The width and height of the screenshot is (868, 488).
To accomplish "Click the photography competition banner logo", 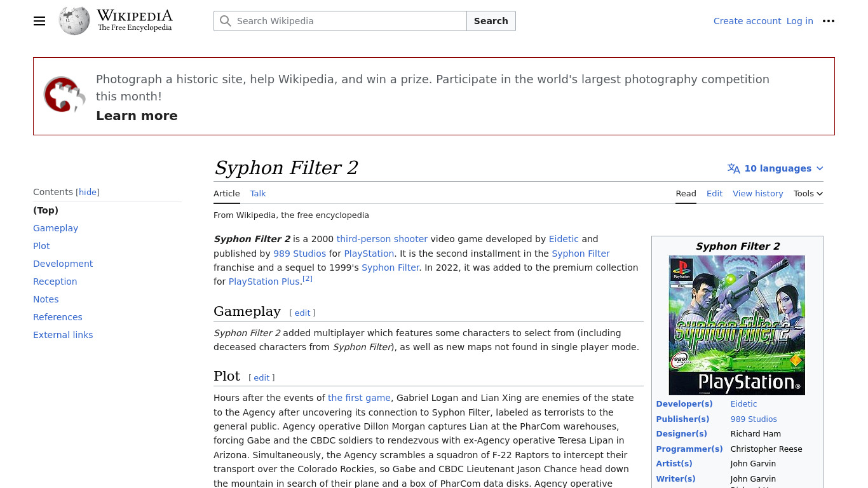I will tap(64, 95).
